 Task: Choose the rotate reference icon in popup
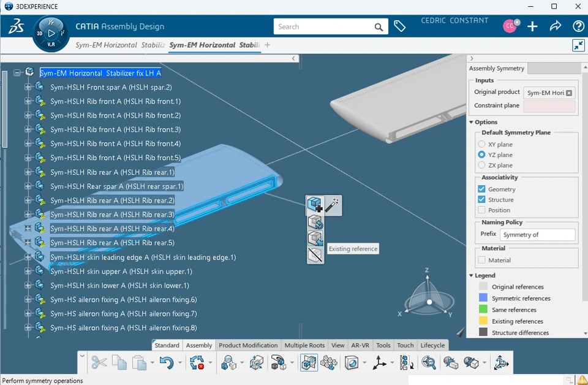(x=315, y=222)
